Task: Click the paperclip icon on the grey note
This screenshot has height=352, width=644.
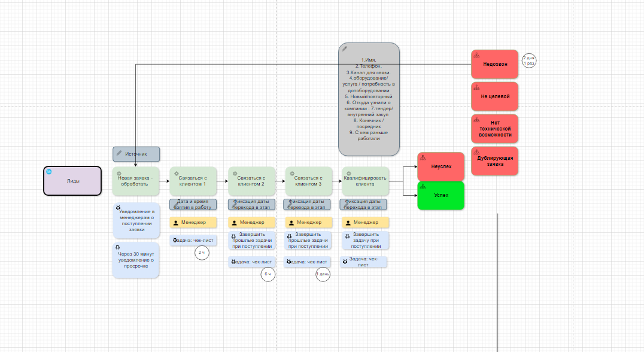Action: pyautogui.click(x=345, y=49)
